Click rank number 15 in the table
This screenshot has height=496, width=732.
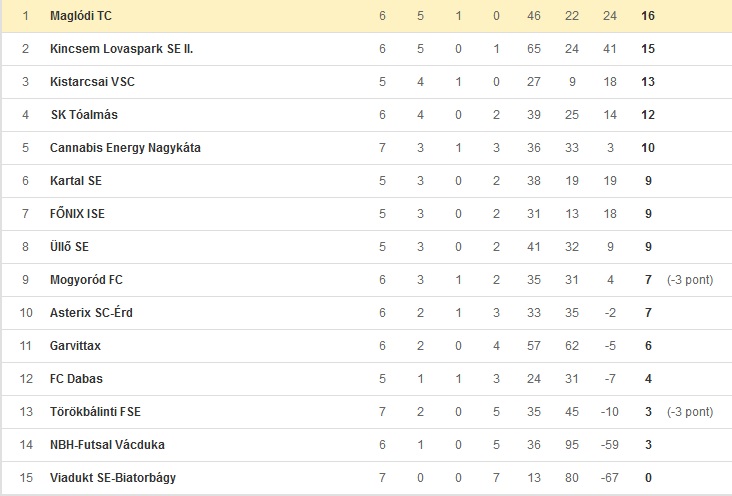pyautogui.click(x=26, y=478)
